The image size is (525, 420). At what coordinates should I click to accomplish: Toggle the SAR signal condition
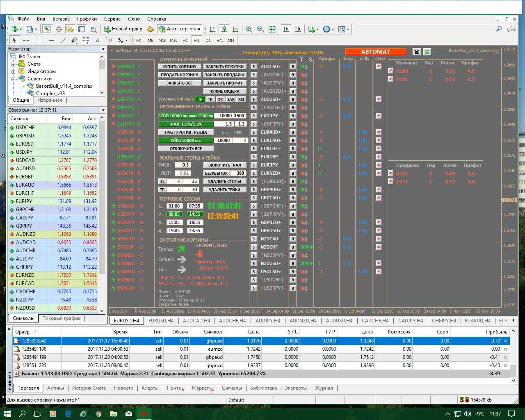click(231, 99)
